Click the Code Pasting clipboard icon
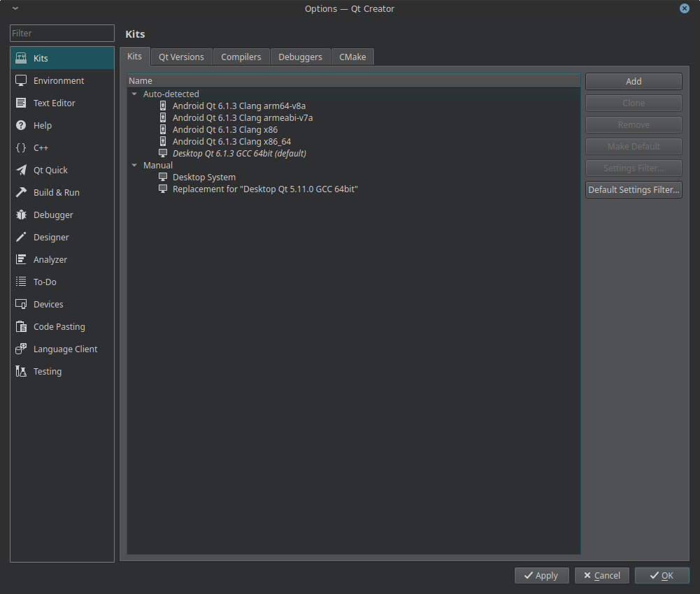Screen dimensions: 700x594 (21, 326)
